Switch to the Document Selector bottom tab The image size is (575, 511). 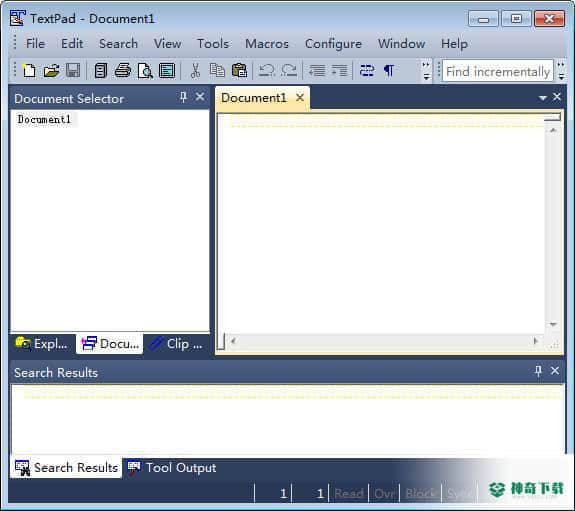pos(110,344)
